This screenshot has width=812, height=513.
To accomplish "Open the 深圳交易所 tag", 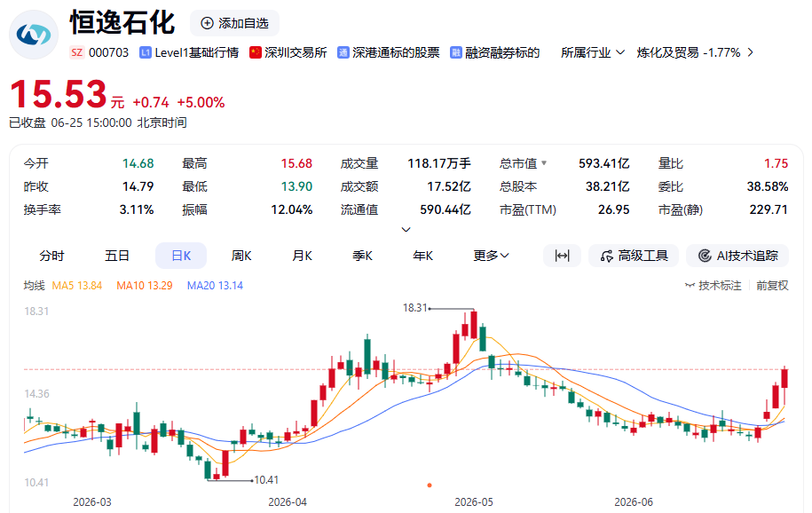I will click(x=296, y=53).
